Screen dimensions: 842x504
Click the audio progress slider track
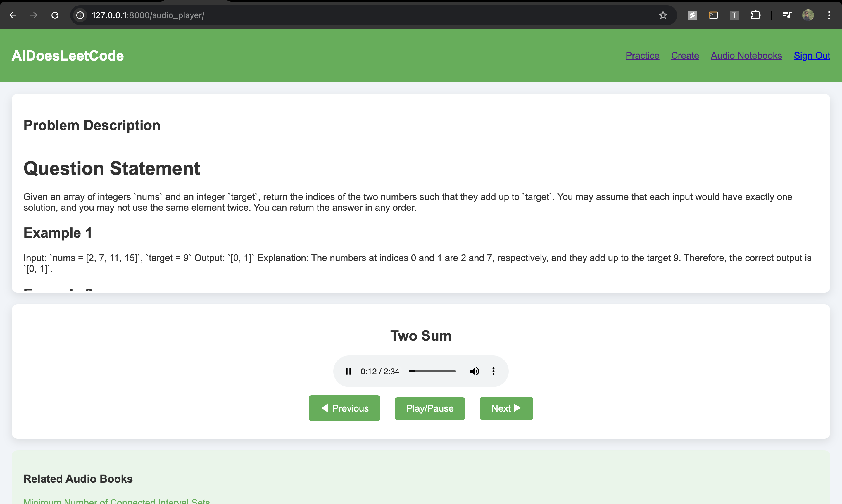pos(432,371)
